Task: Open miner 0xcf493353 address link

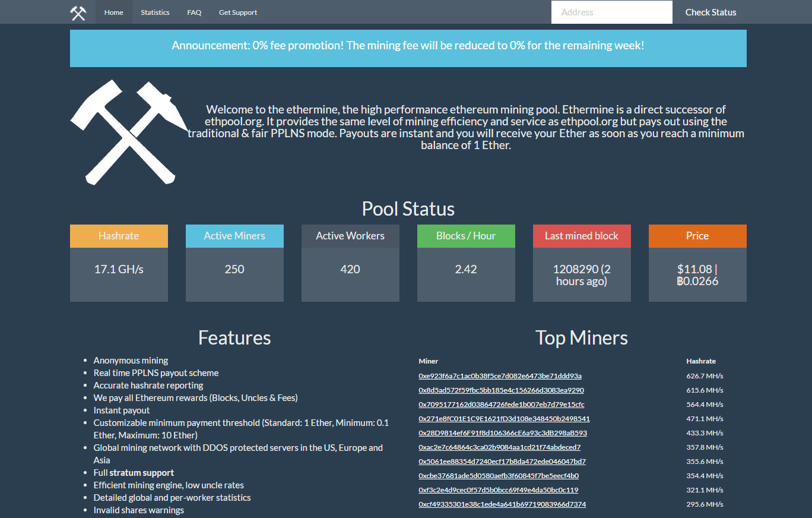Action: (502, 504)
